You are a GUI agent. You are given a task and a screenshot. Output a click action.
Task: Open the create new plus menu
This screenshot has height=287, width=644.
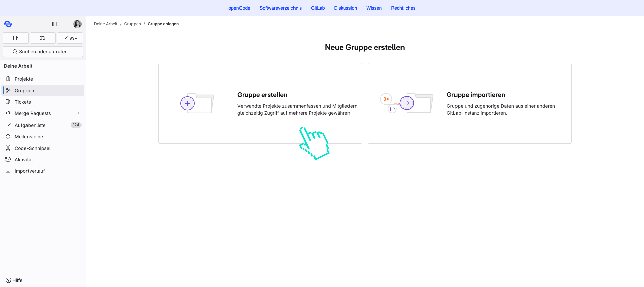click(x=66, y=24)
